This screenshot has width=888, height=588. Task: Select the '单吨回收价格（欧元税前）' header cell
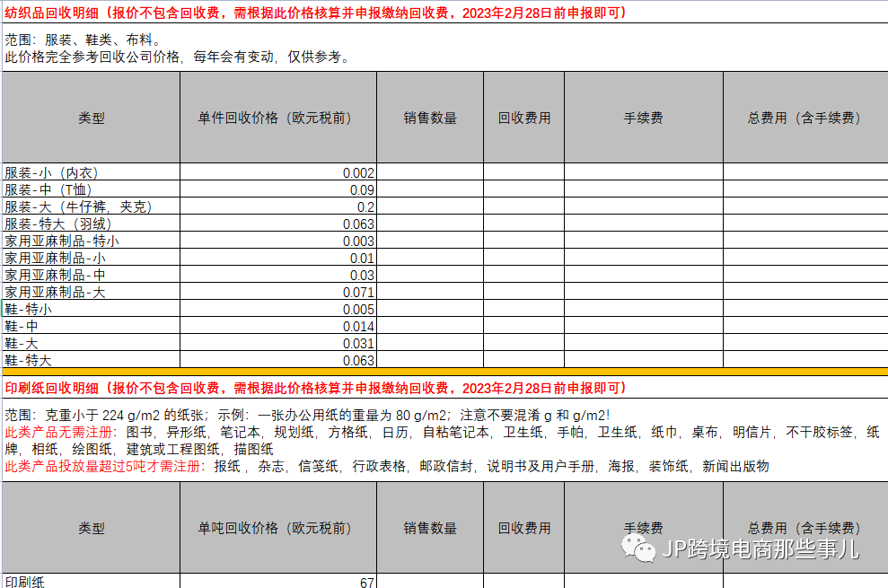278,528
